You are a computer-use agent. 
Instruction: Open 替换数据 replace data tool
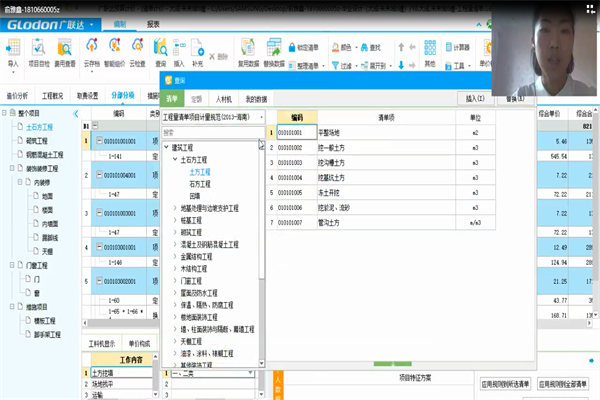pyautogui.click(x=274, y=53)
